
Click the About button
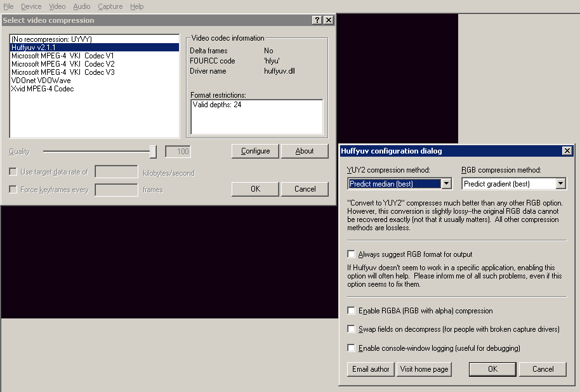coord(305,151)
